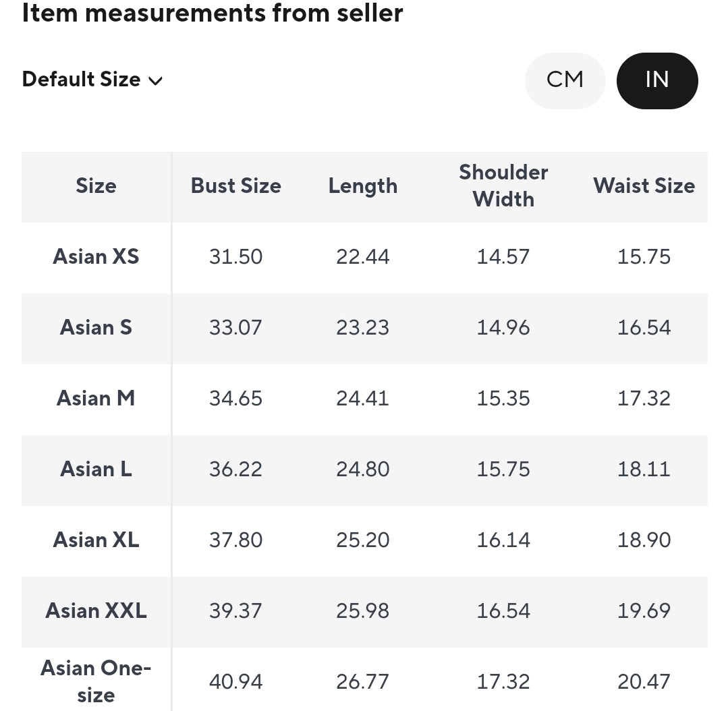
Task: Select the Asian One-size row label
Action: (x=96, y=681)
